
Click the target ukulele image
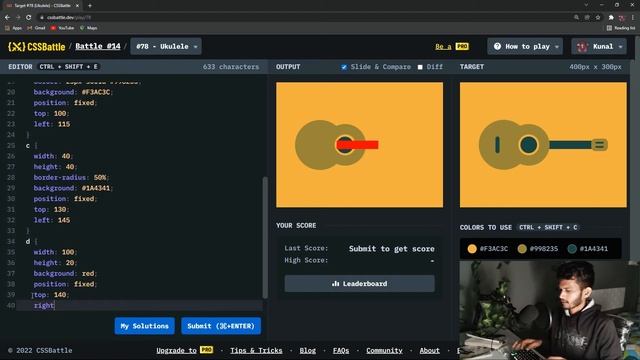tap(543, 145)
